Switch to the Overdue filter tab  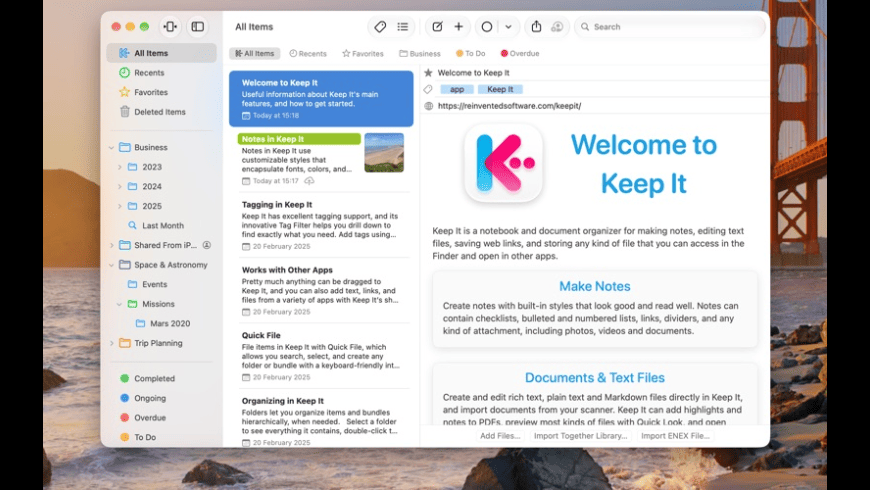tap(520, 53)
